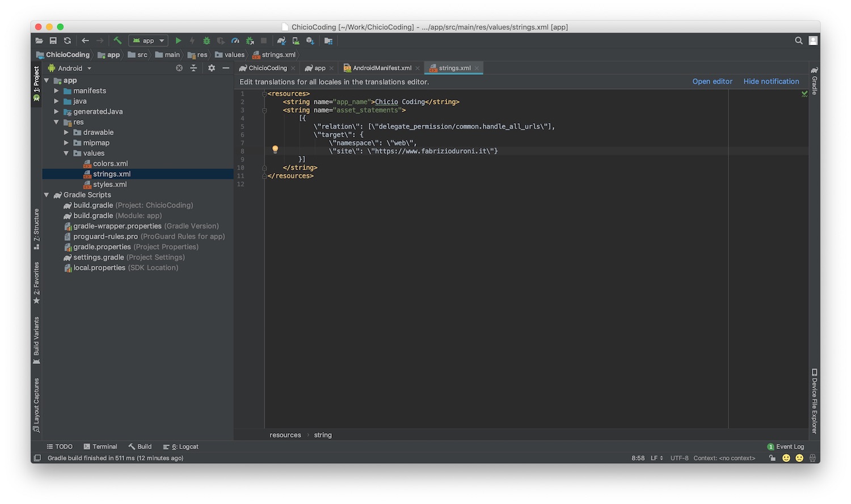Sync project with Gradle files icon
This screenshot has width=851, height=504.
pyautogui.click(x=281, y=41)
